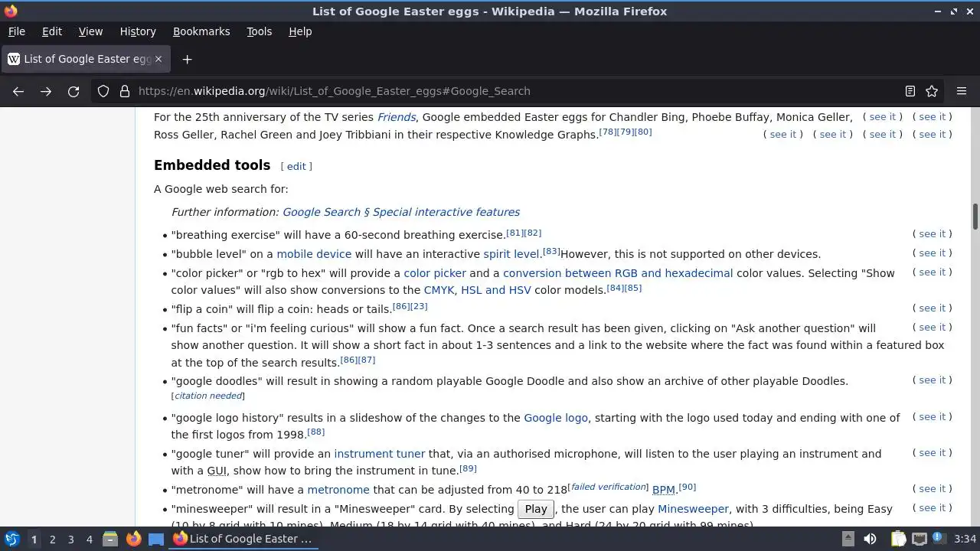The width and height of the screenshot is (980, 551).
Task: Follow the spirit level link
Action: (511, 254)
